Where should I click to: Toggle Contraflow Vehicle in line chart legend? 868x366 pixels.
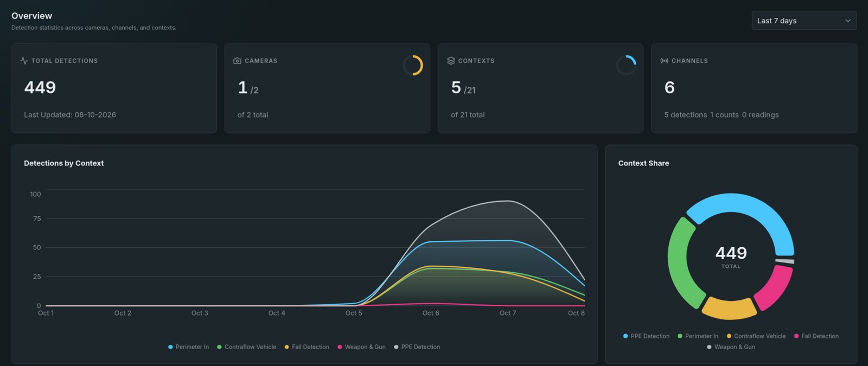tap(247, 347)
